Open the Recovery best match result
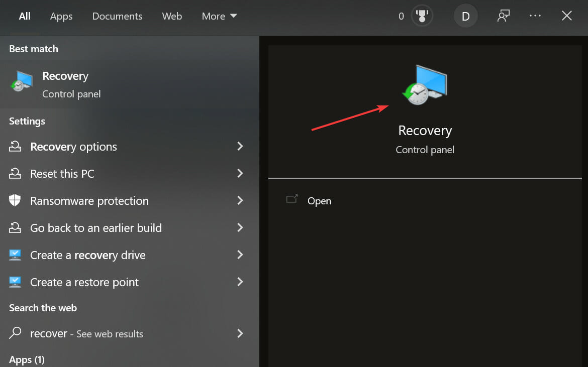The width and height of the screenshot is (588, 367). (x=129, y=85)
